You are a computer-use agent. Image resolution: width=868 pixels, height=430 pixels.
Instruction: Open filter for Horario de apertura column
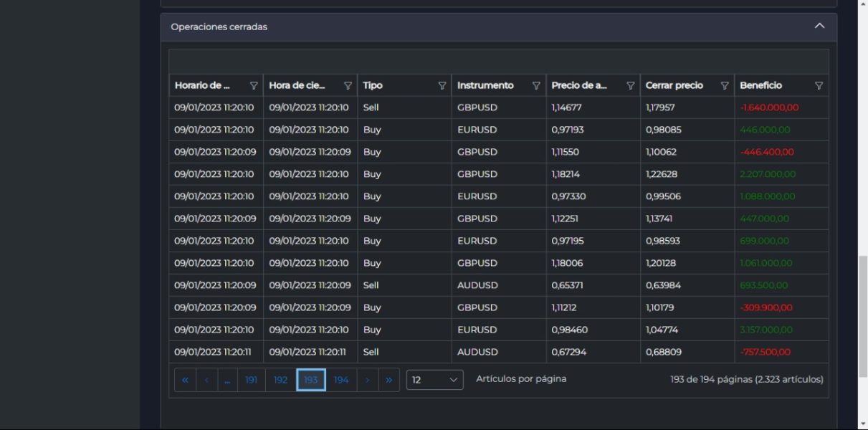(254, 85)
